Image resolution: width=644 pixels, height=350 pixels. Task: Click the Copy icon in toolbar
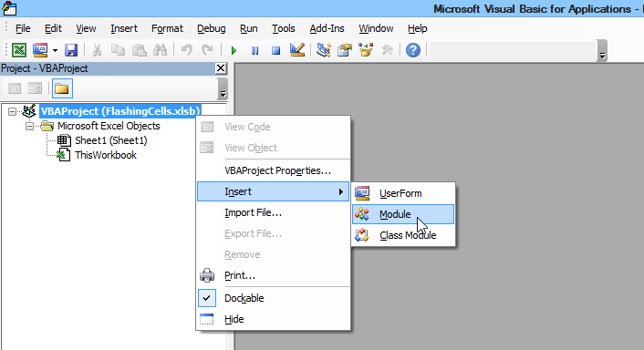pyautogui.click(x=119, y=50)
